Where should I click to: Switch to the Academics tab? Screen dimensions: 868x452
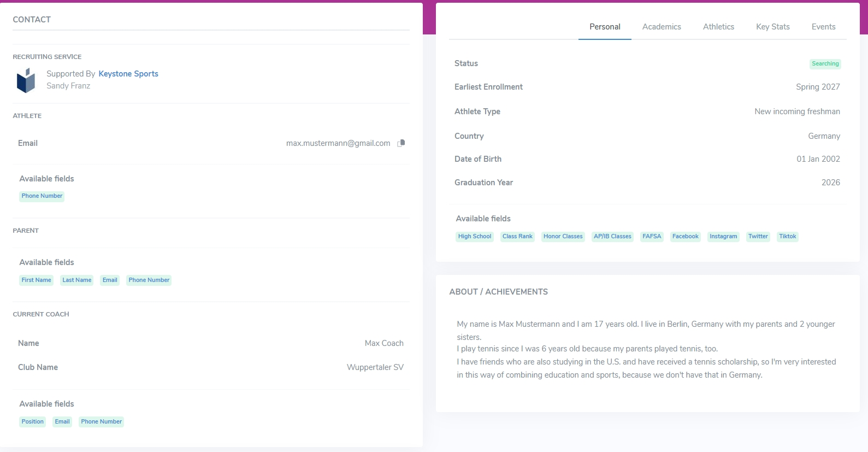pyautogui.click(x=662, y=27)
